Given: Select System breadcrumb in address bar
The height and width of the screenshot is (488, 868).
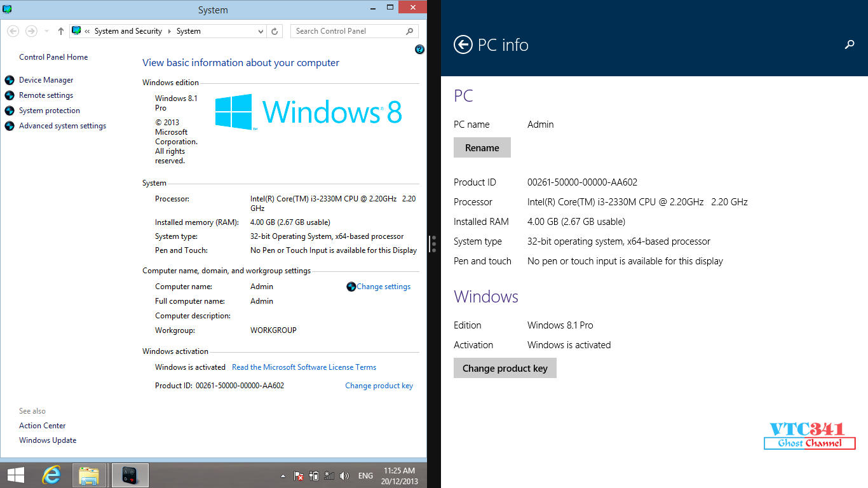Looking at the screenshot, I should (189, 31).
